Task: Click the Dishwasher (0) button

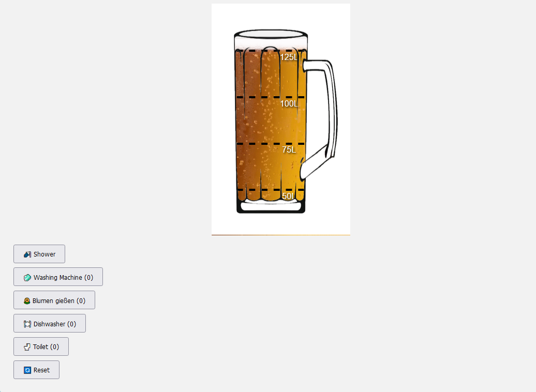Action: [x=50, y=323]
